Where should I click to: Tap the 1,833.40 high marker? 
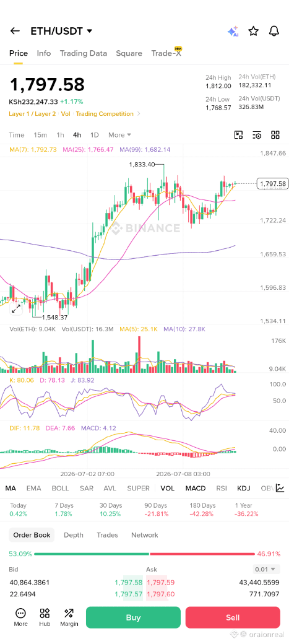coord(142,164)
